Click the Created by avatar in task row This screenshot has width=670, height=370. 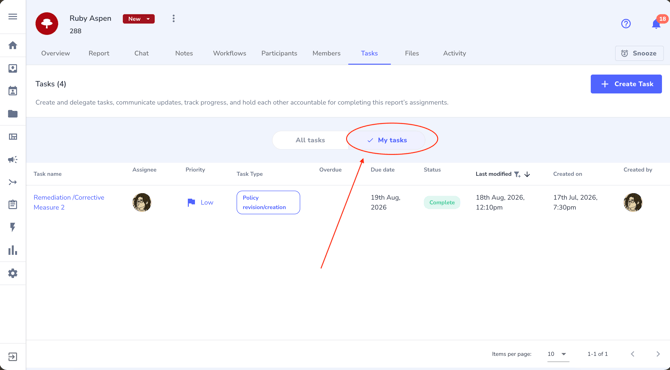point(633,203)
